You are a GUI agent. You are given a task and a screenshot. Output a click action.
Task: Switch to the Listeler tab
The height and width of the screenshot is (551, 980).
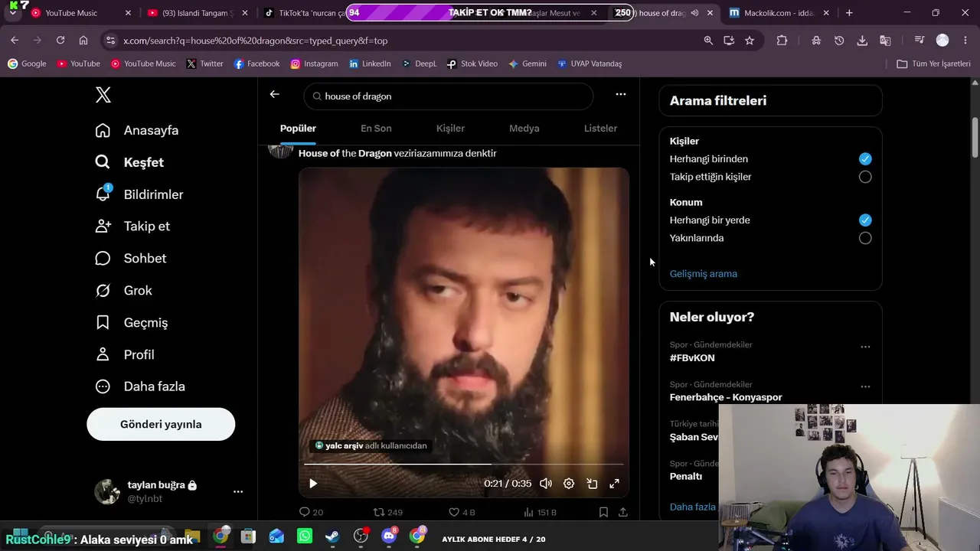click(x=600, y=129)
